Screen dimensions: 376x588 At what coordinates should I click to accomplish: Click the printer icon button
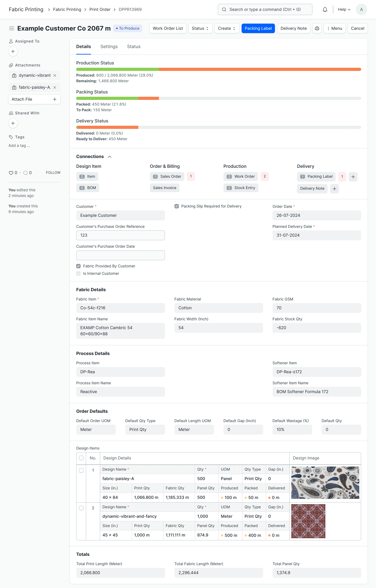tap(317, 28)
